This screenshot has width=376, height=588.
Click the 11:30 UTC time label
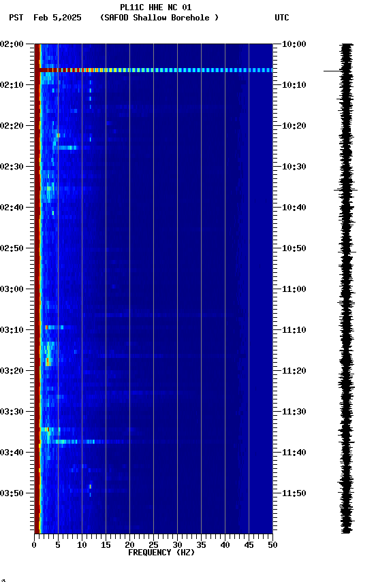tap(294, 412)
